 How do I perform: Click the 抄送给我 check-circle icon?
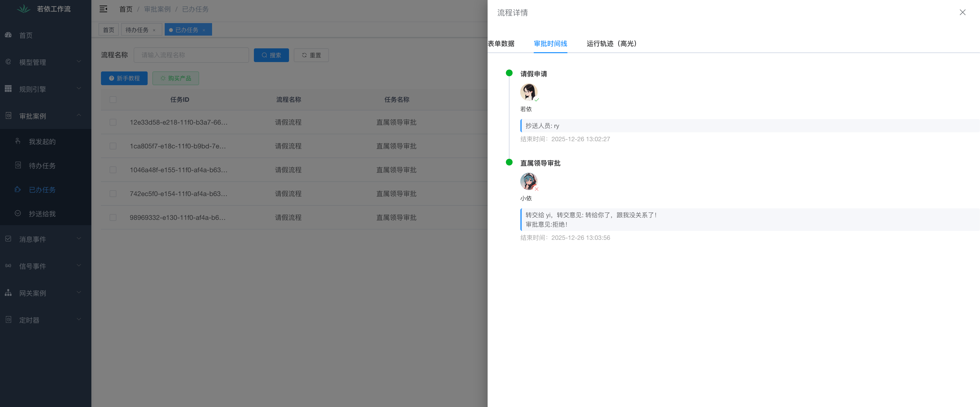[x=18, y=213]
